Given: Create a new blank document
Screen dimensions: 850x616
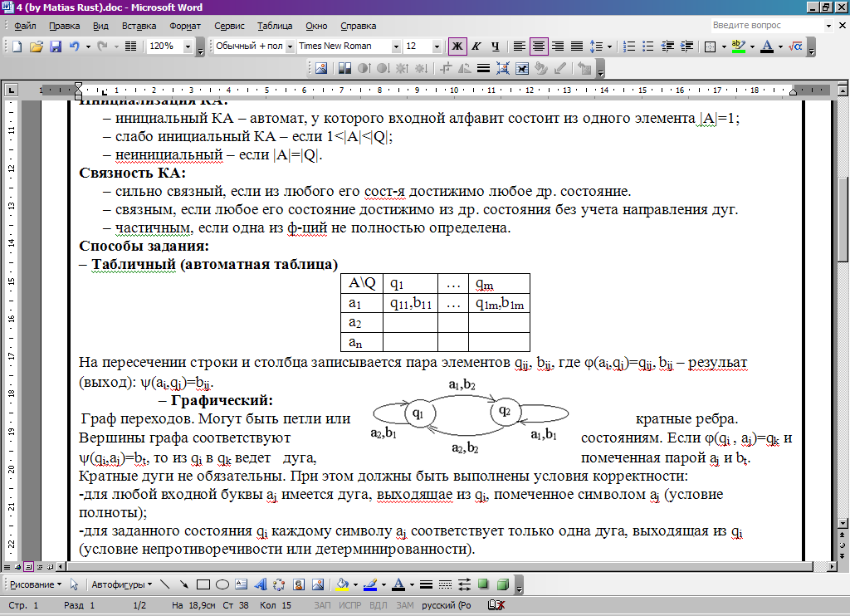Looking at the screenshot, I should click(x=17, y=46).
